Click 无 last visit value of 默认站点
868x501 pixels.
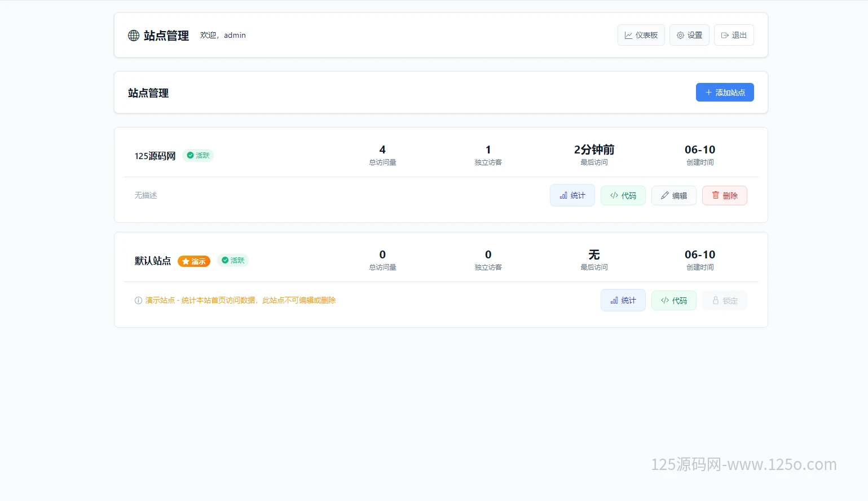594,254
